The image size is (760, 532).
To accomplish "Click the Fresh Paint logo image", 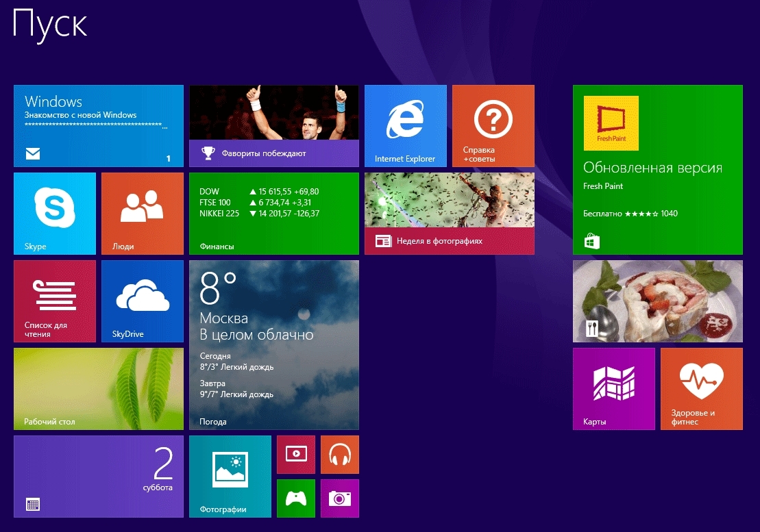I will point(611,123).
